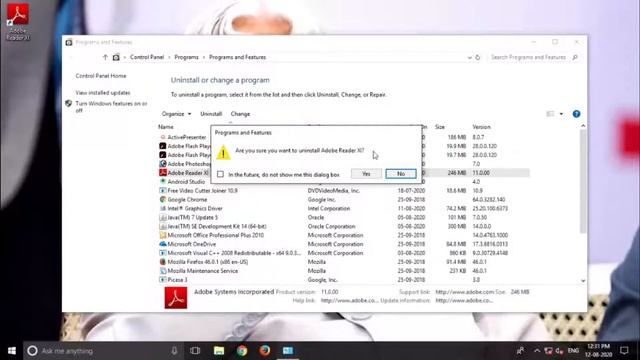This screenshot has height=360, width=640.
Task: Select 'Java(TM) SE Development Kit 14' row
Action: point(344,227)
